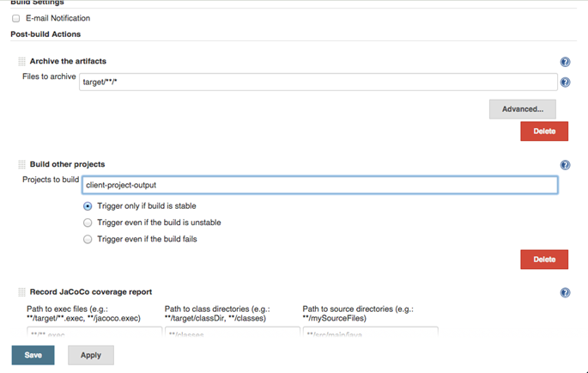This screenshot has width=588, height=373.
Task: Save the job configuration
Action: coord(33,355)
